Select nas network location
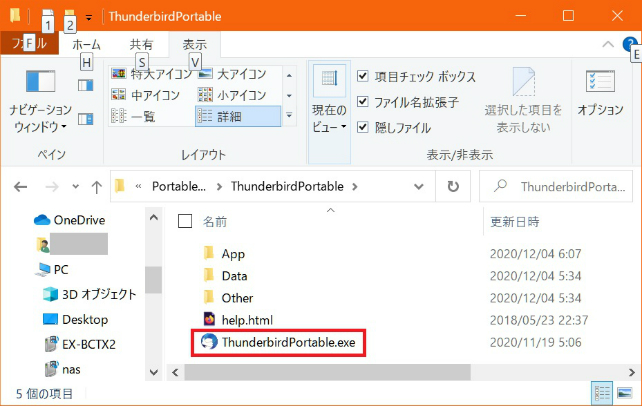Image resolution: width=642 pixels, height=406 pixels. (x=62, y=369)
